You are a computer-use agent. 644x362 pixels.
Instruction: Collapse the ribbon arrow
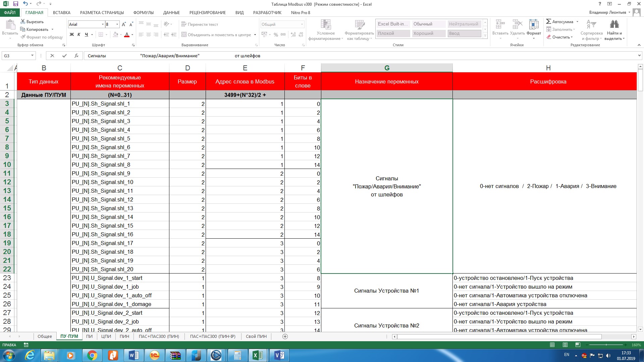[x=639, y=45]
